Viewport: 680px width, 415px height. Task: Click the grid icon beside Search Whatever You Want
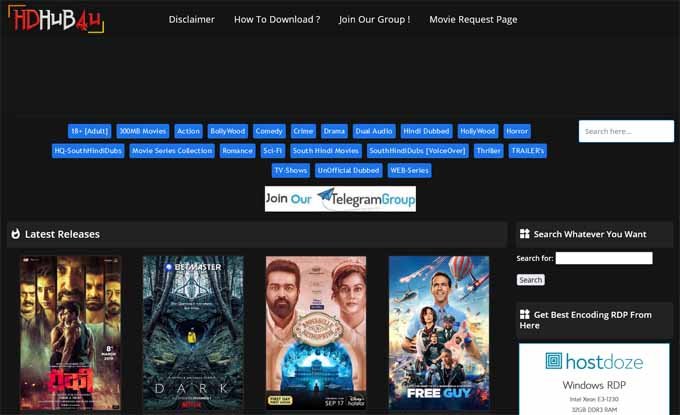click(x=525, y=234)
